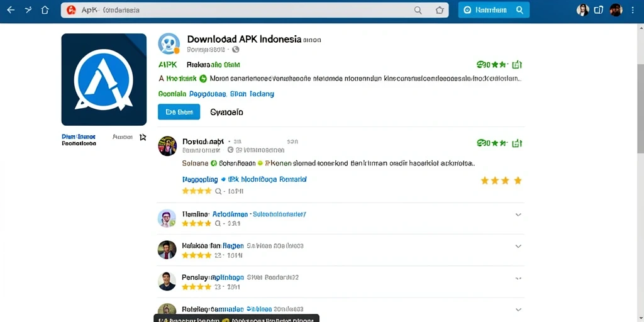Click the green 30 star rating in the app header
This screenshot has width=644, height=322.
click(x=492, y=65)
